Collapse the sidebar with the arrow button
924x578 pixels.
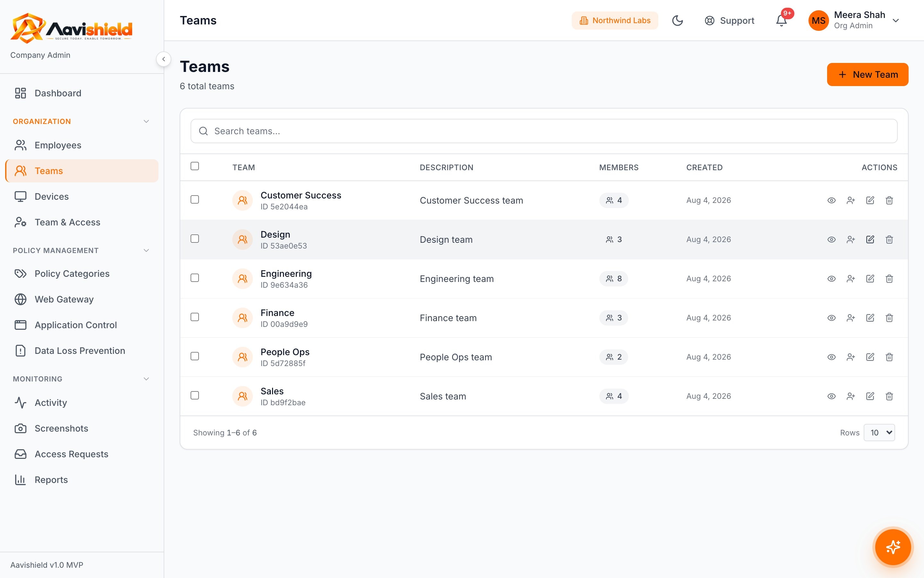point(163,59)
